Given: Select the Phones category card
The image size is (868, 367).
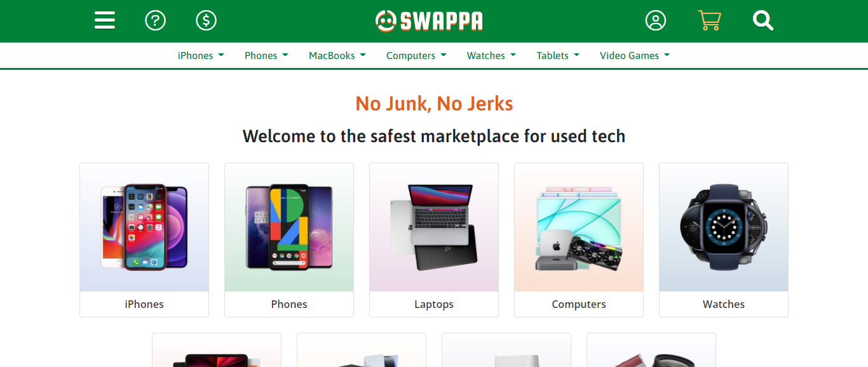Looking at the screenshot, I should 289,240.
